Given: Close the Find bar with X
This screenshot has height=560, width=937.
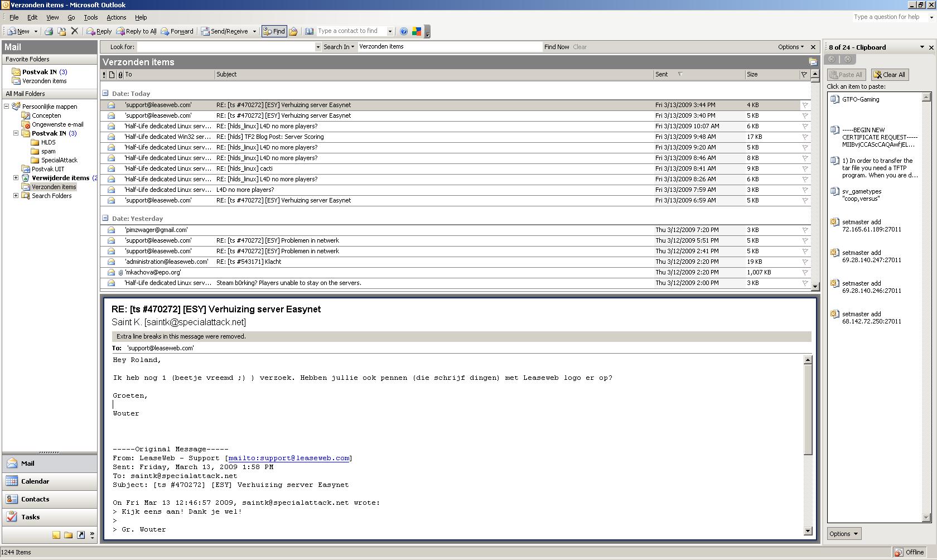Looking at the screenshot, I should point(813,47).
